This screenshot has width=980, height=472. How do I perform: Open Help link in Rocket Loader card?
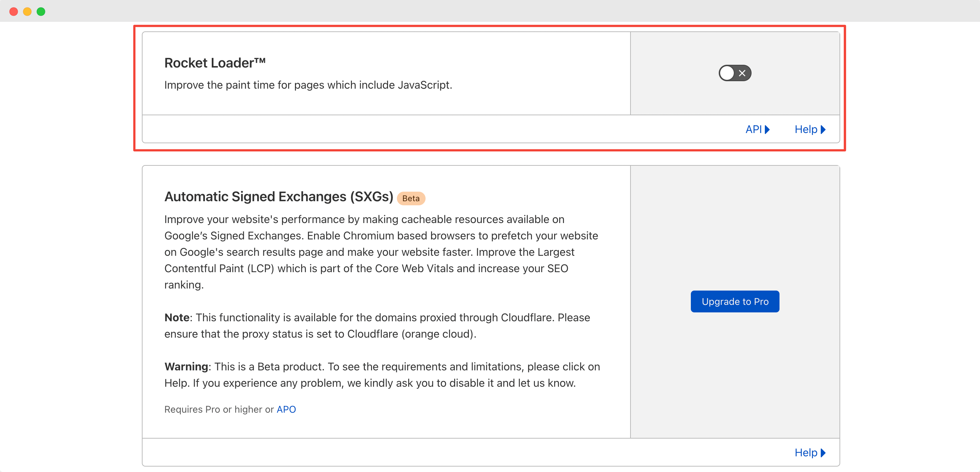pyautogui.click(x=806, y=129)
